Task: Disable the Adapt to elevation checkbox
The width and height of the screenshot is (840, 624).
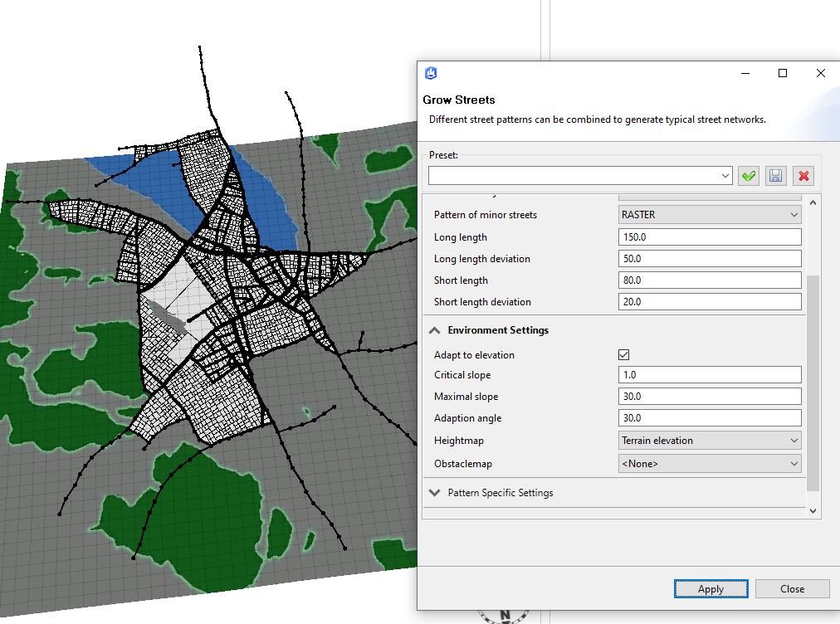Action: 623,354
